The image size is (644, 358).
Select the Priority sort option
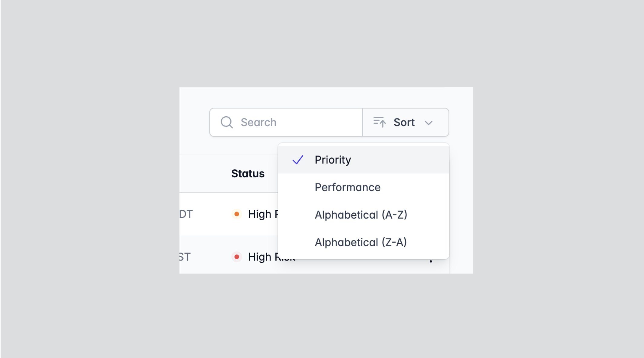(333, 160)
